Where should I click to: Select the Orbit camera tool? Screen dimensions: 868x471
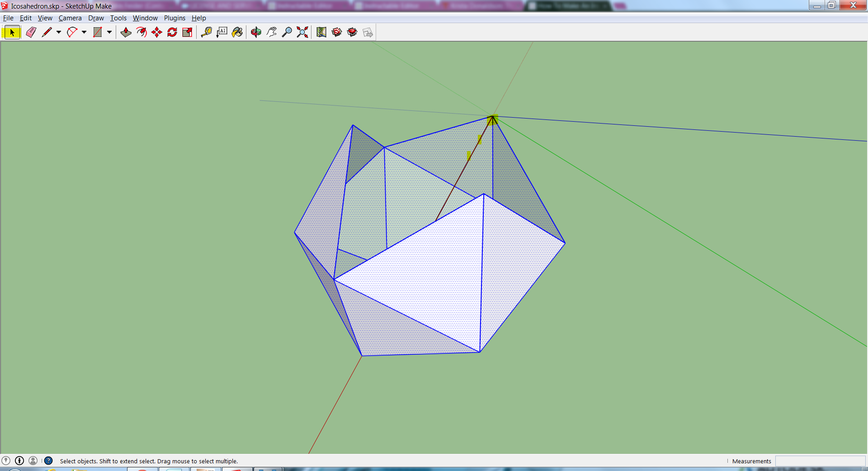(256, 33)
